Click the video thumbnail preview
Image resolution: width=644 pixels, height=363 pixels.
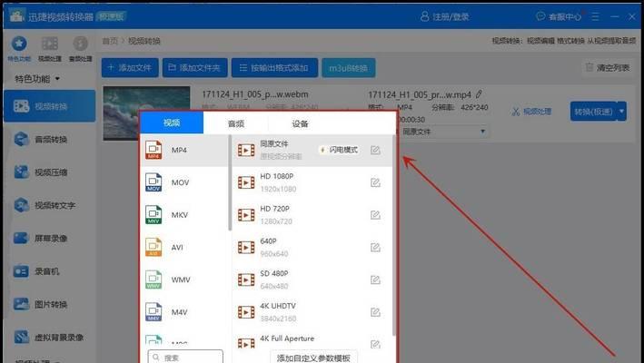[x=146, y=98]
